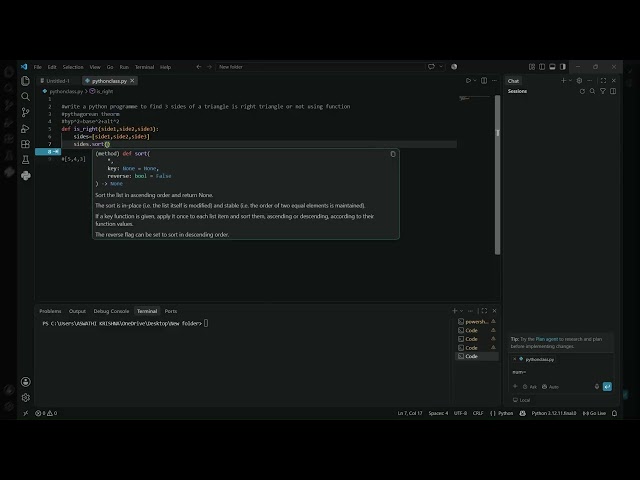
Task: Search chat sessions with the magnifier icon
Action: point(592,91)
